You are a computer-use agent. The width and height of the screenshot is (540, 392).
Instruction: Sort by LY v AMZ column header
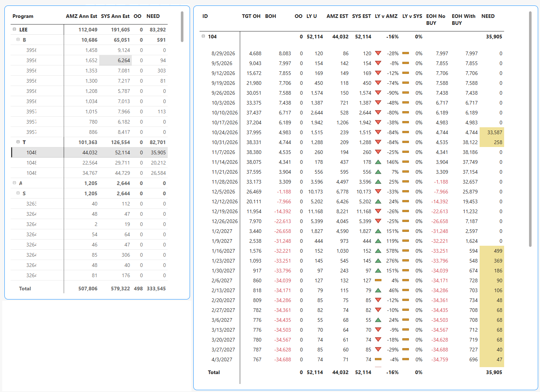386,16
